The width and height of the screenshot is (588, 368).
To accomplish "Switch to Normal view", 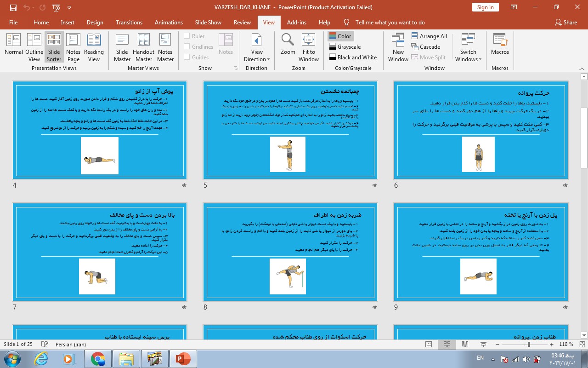I will coord(14,46).
